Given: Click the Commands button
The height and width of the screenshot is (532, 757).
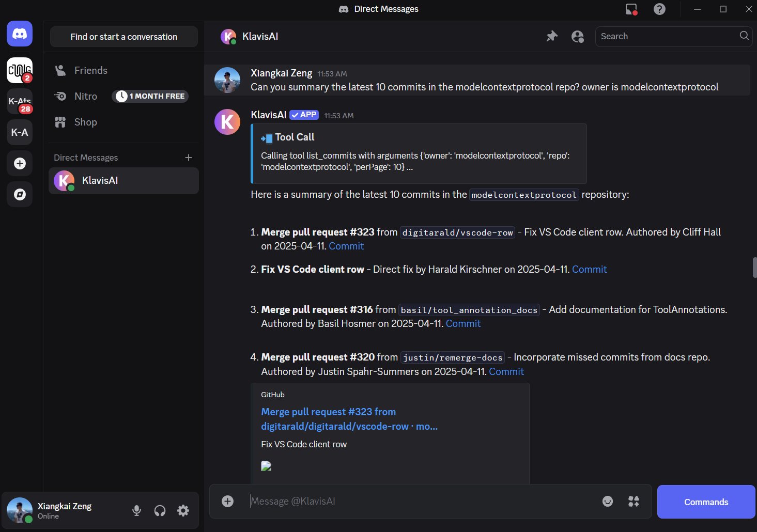Looking at the screenshot, I should 706,502.
